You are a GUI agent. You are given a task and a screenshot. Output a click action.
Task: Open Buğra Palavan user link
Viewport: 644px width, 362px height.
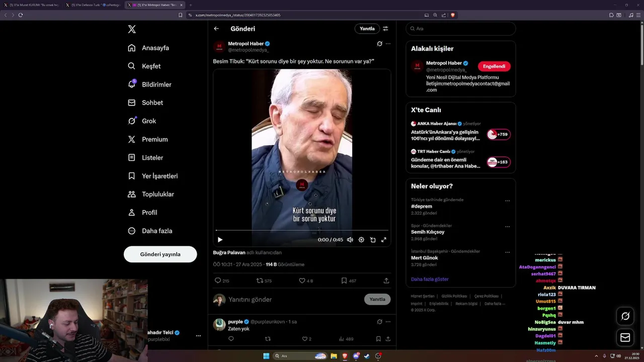(229, 252)
